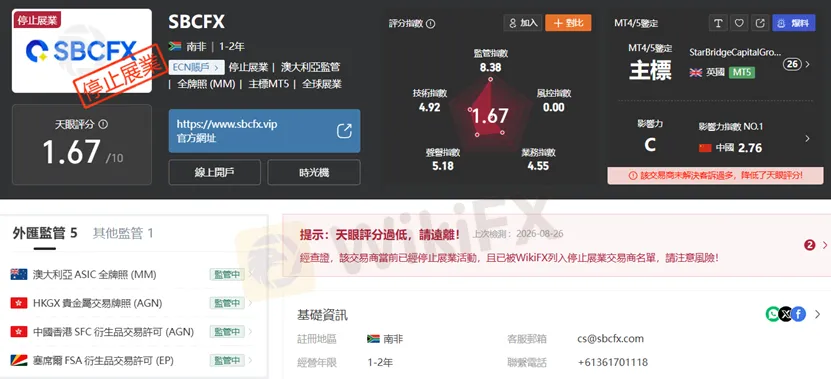Image resolution: width=831 pixels, height=379 pixels.
Task: Click the 時光機 button
Action: click(314, 172)
